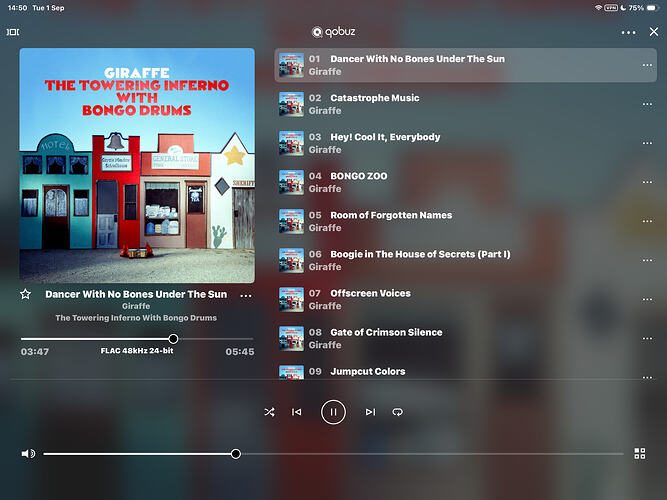
Task: Toggle shuffle playback
Action: (269, 412)
